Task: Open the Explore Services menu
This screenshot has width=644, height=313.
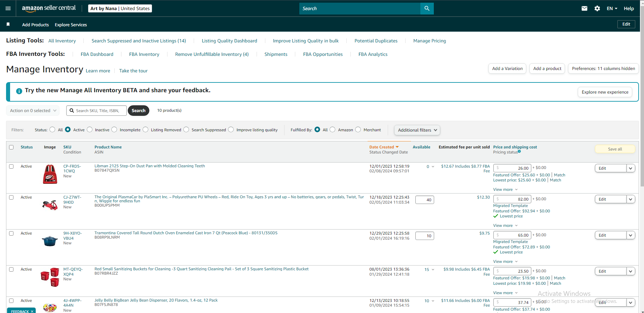Action: tap(71, 25)
